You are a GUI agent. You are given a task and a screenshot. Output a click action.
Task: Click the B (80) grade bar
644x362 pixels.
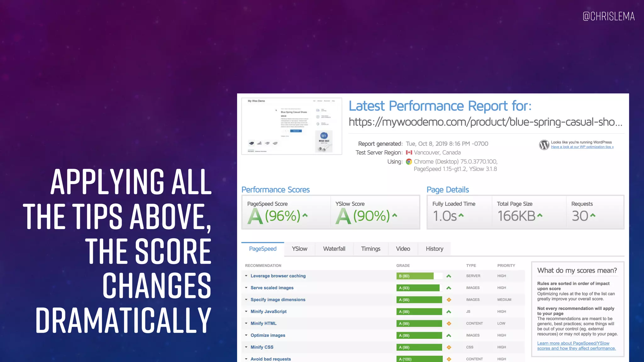click(415, 276)
